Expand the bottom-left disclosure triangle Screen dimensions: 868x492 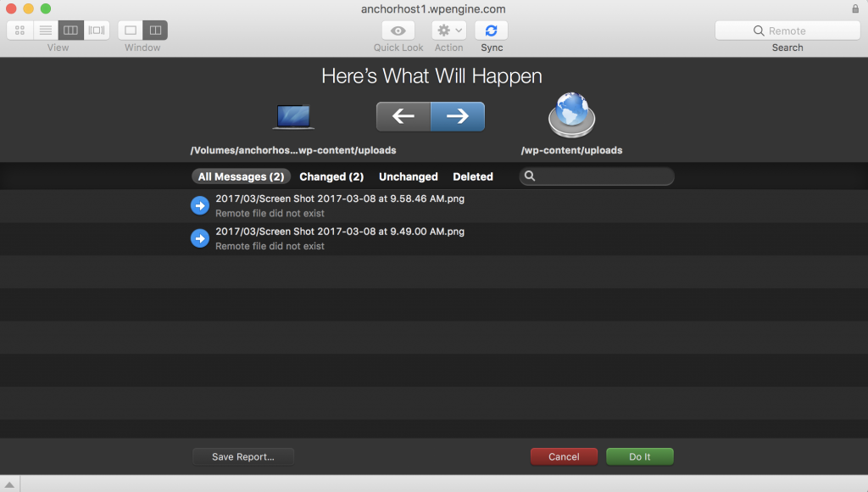click(9, 484)
